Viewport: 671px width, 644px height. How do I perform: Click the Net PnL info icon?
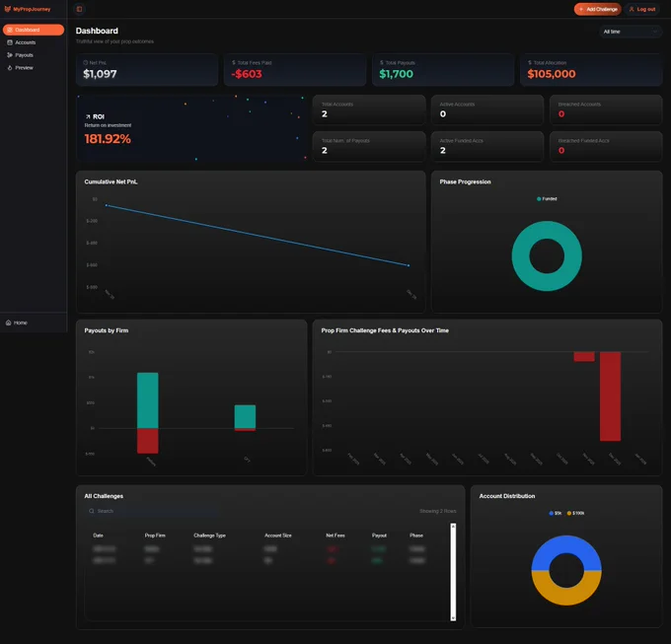(x=86, y=62)
